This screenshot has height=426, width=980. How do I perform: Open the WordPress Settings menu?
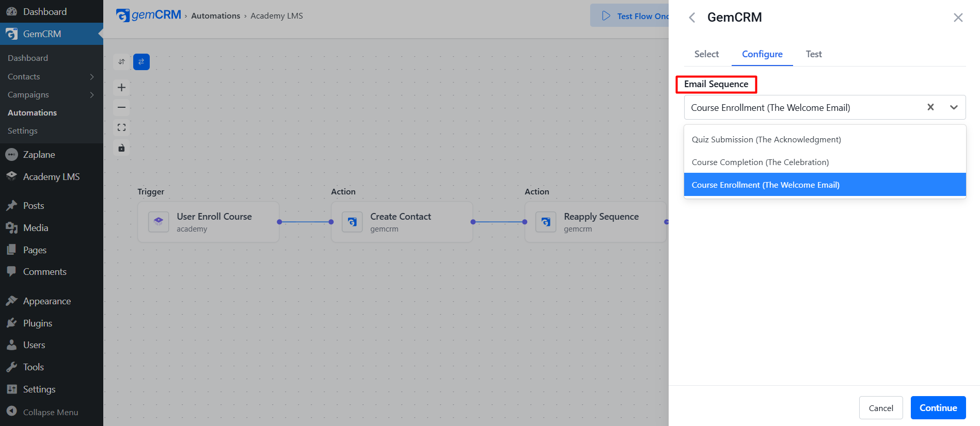(x=52, y=389)
